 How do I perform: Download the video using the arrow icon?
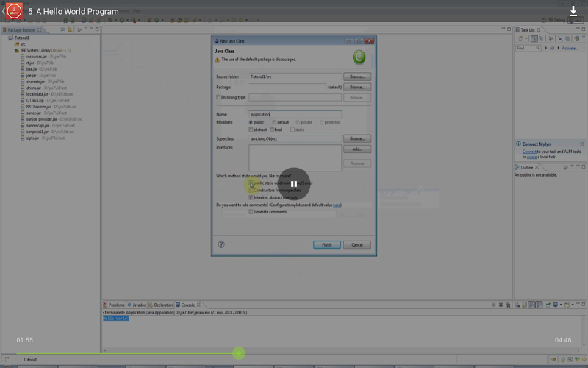tap(573, 11)
